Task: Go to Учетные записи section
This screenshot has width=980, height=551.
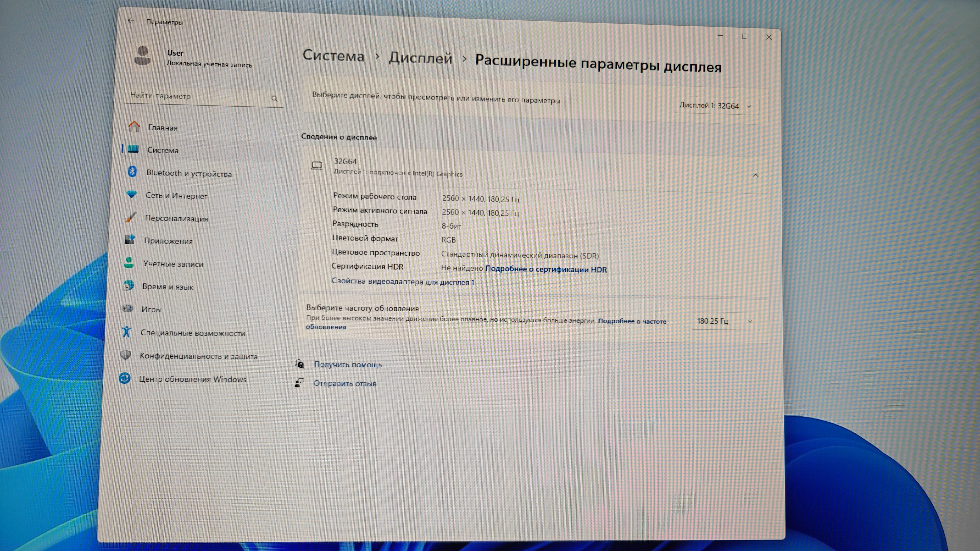Action: (173, 264)
